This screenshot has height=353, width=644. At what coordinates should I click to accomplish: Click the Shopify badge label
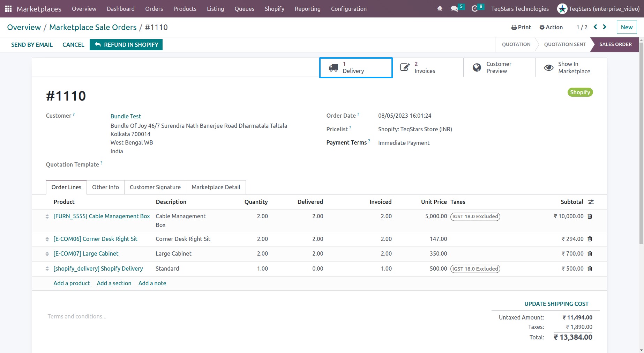pos(580,92)
